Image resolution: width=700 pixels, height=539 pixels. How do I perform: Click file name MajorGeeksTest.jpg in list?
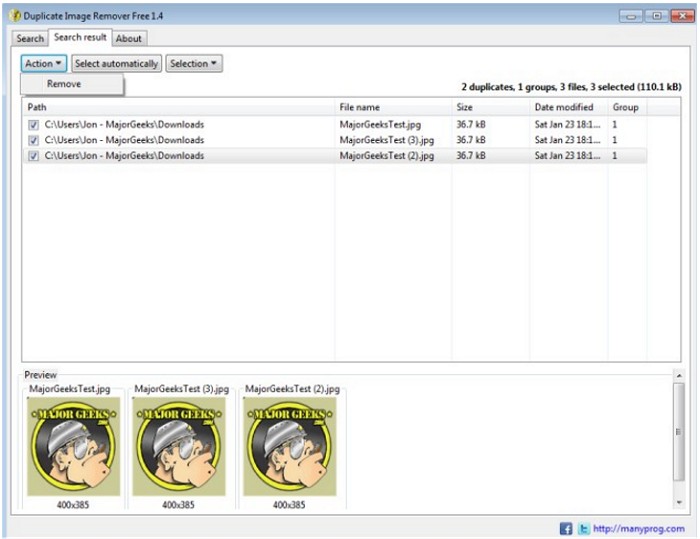click(x=380, y=125)
